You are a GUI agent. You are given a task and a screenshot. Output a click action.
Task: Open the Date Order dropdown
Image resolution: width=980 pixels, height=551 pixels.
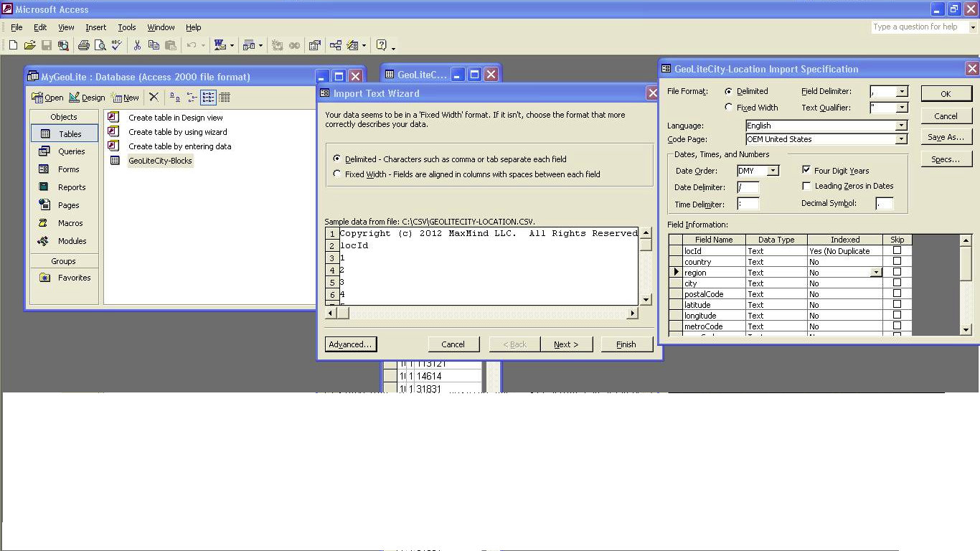coord(773,171)
